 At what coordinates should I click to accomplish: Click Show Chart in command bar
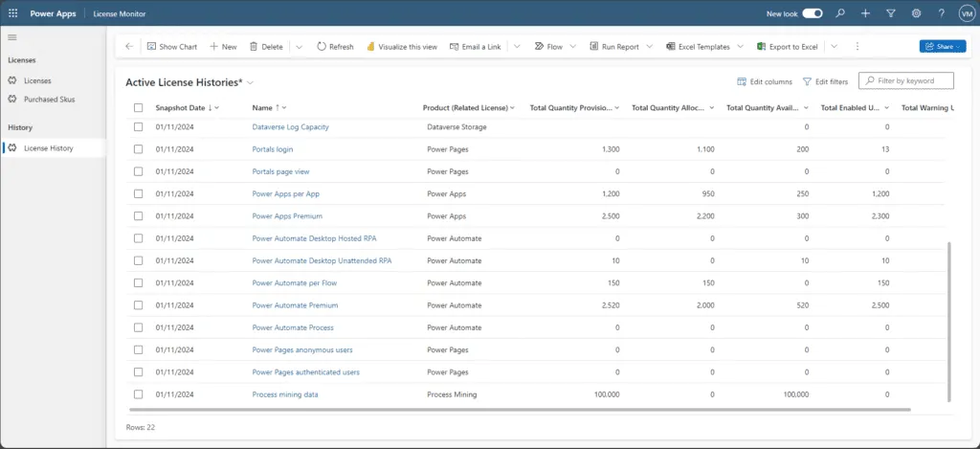pos(172,46)
